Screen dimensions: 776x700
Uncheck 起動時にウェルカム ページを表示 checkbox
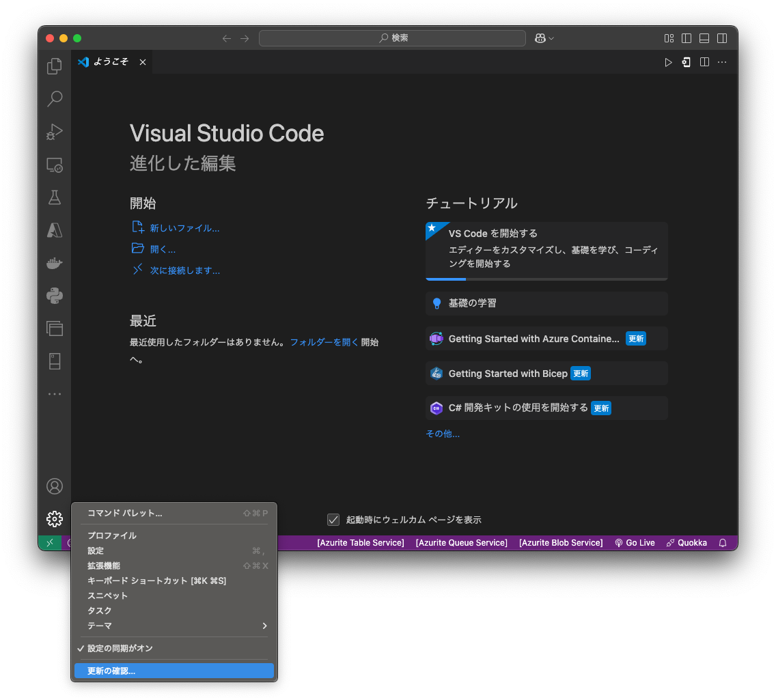[333, 520]
